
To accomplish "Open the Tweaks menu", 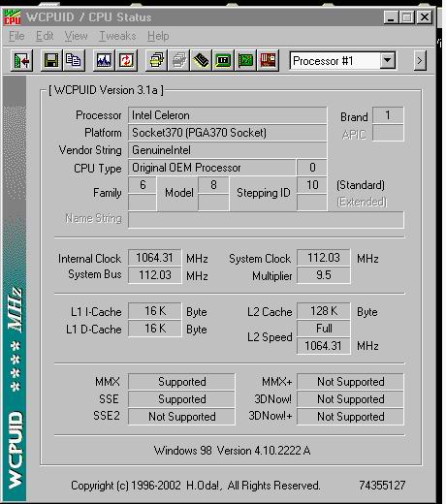I will [x=117, y=36].
